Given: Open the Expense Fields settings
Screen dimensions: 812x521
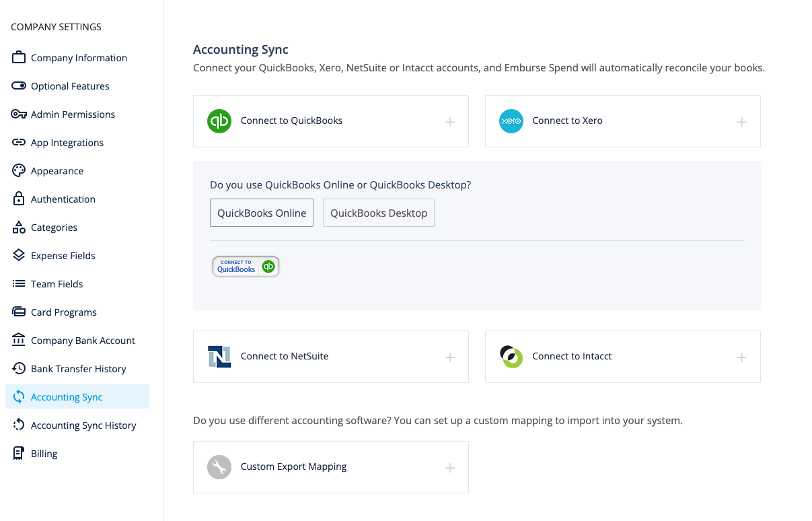Looking at the screenshot, I should (x=62, y=255).
